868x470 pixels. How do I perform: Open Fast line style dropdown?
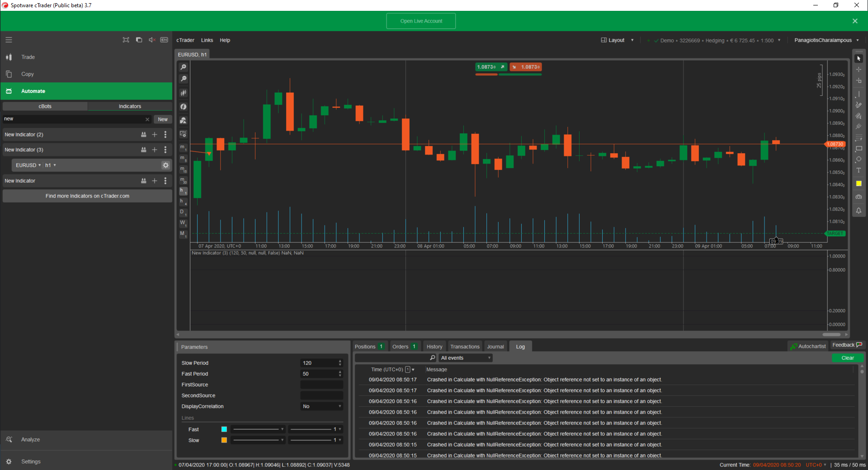click(x=258, y=429)
